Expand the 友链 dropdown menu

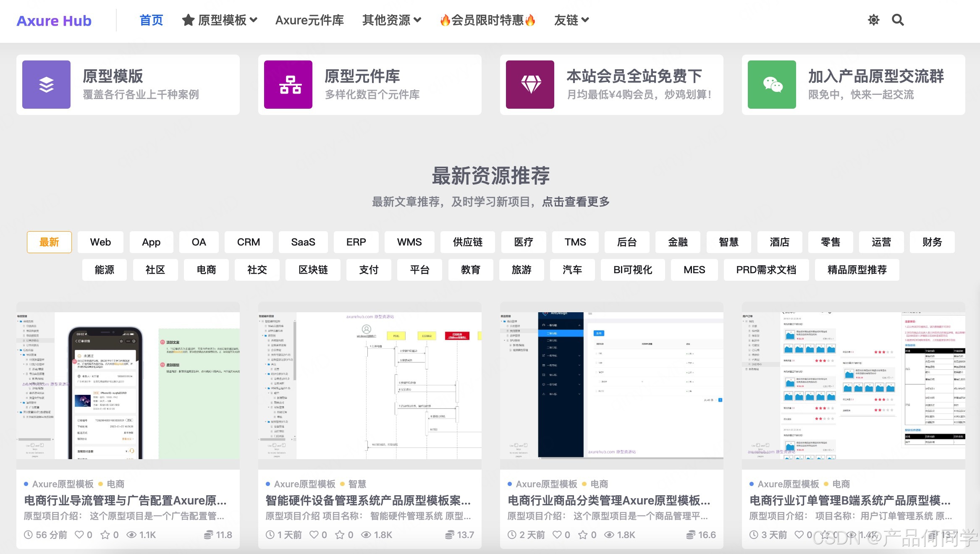point(571,20)
